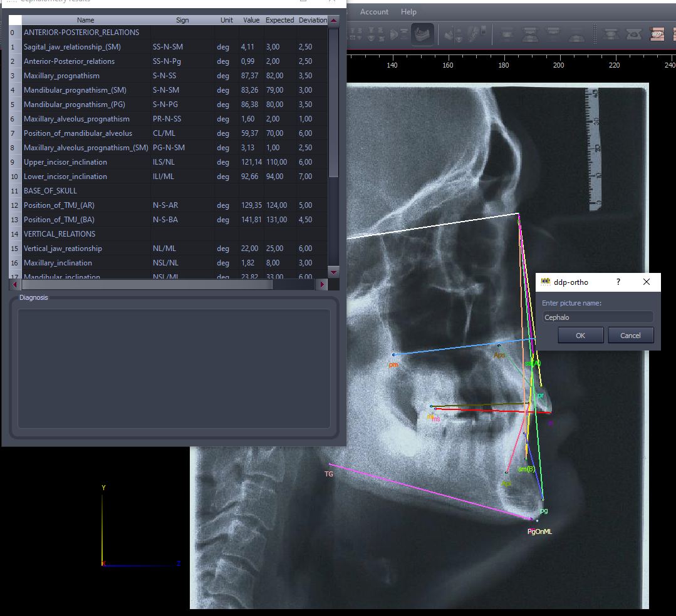Screen dimensions: 676x616
Task: Click inside the empty Diagnosis text area
Action: click(174, 368)
